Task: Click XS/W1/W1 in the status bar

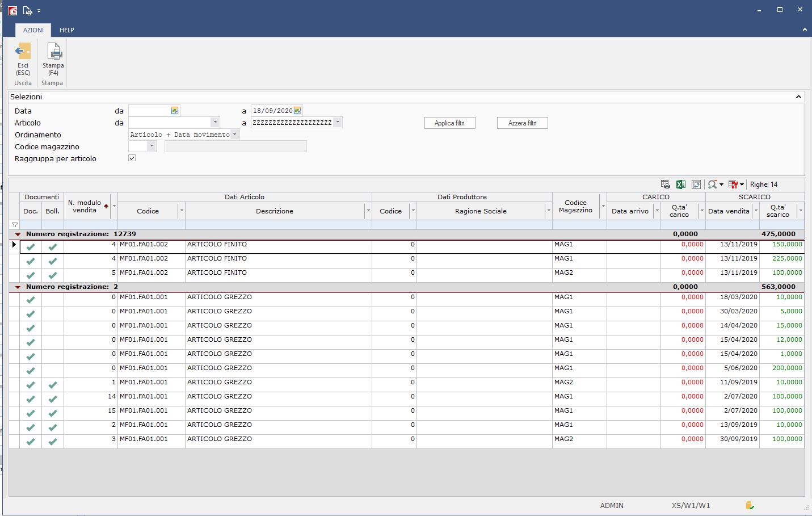Action: pyautogui.click(x=691, y=505)
